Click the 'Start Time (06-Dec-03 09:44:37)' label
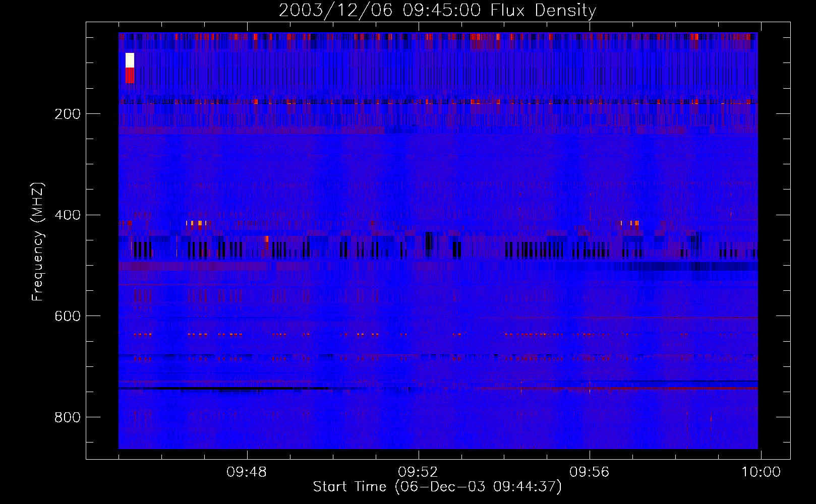 click(x=437, y=487)
